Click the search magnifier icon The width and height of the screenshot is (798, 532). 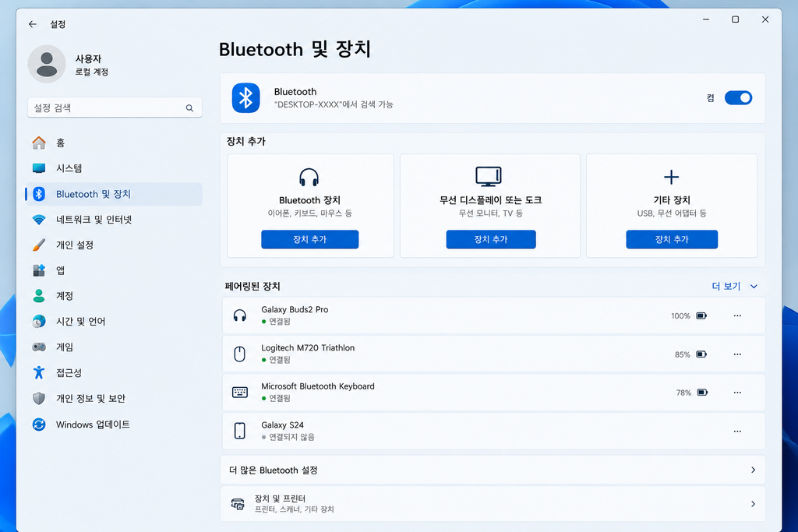[189, 107]
